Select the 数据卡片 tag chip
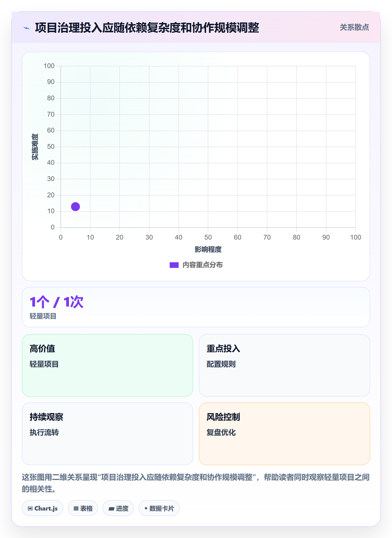 [x=159, y=508]
